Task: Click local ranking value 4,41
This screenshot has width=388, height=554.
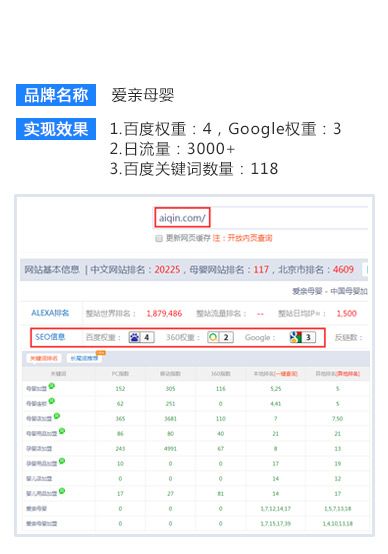Action: point(276,404)
